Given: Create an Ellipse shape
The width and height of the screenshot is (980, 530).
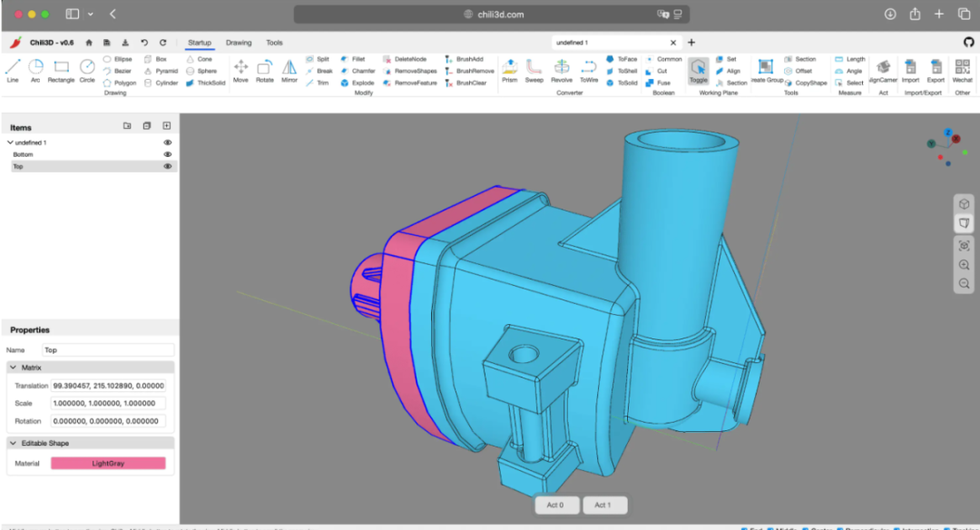Looking at the screenshot, I should (117, 59).
